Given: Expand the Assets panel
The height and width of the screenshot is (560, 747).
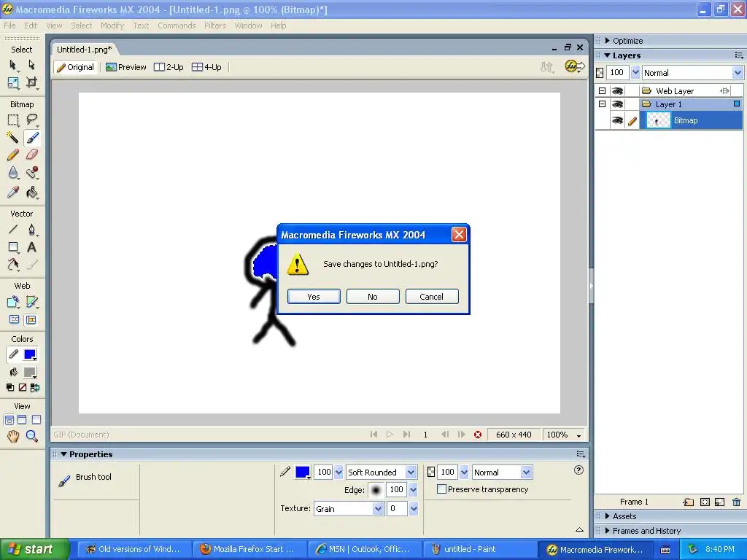Looking at the screenshot, I should pos(608,516).
